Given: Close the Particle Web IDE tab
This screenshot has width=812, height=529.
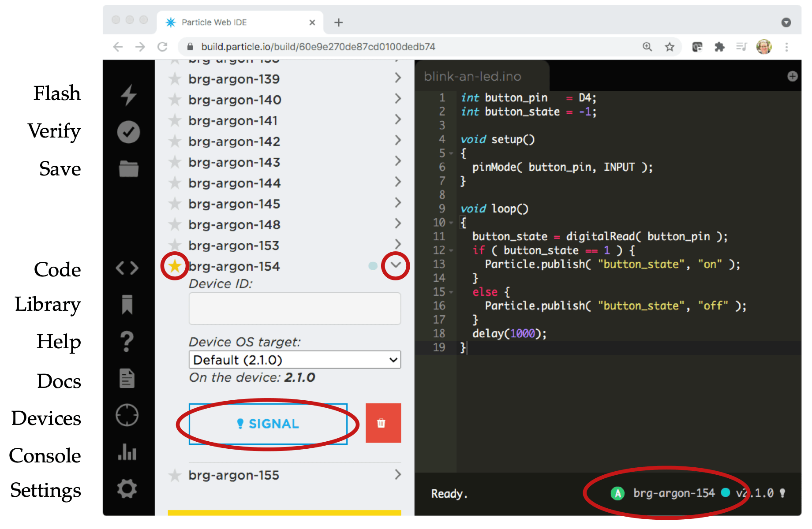Looking at the screenshot, I should click(312, 22).
